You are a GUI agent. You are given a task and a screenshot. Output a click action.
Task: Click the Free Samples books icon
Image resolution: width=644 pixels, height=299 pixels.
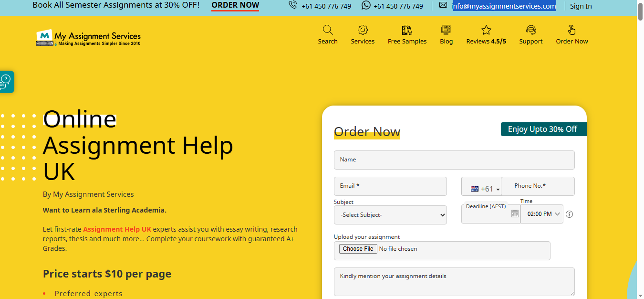tap(407, 30)
